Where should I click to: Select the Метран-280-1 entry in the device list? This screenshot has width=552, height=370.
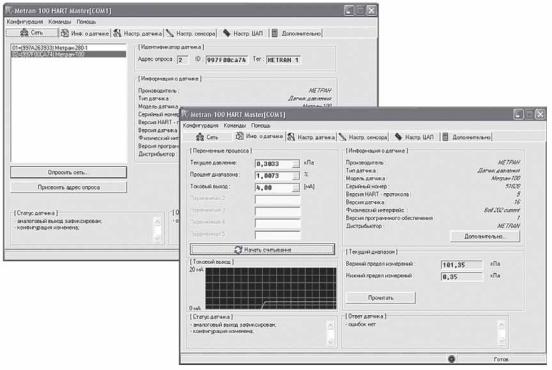pos(69,47)
